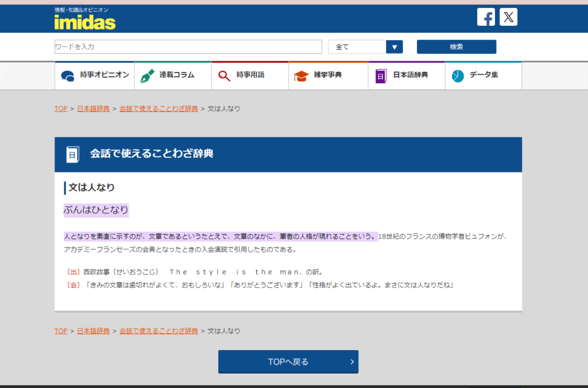Click the pie chart icon for データ集

(458, 76)
